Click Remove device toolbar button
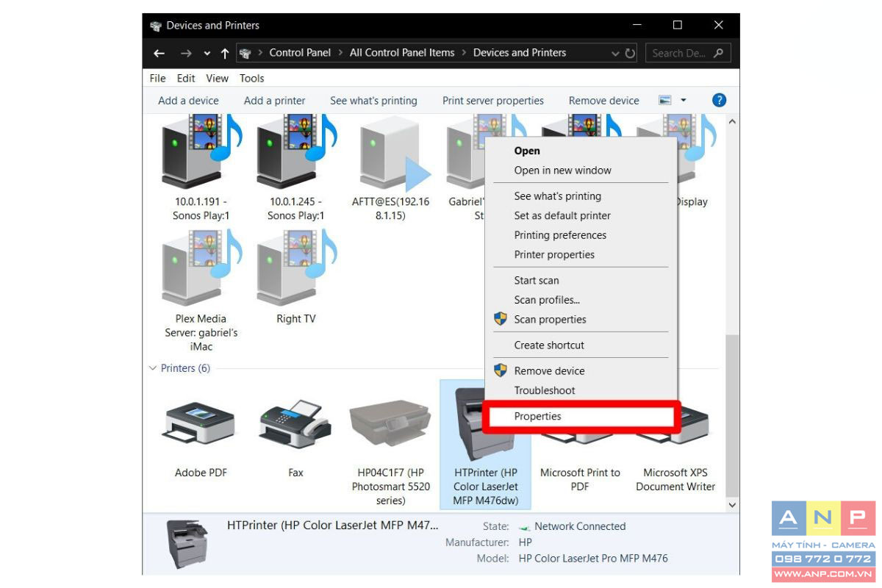 [x=604, y=101]
